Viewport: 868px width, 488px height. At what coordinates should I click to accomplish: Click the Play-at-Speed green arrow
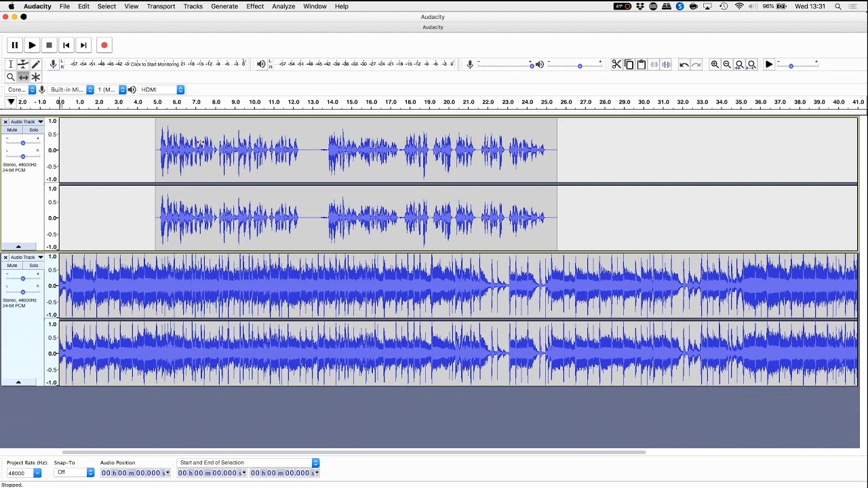(x=769, y=64)
